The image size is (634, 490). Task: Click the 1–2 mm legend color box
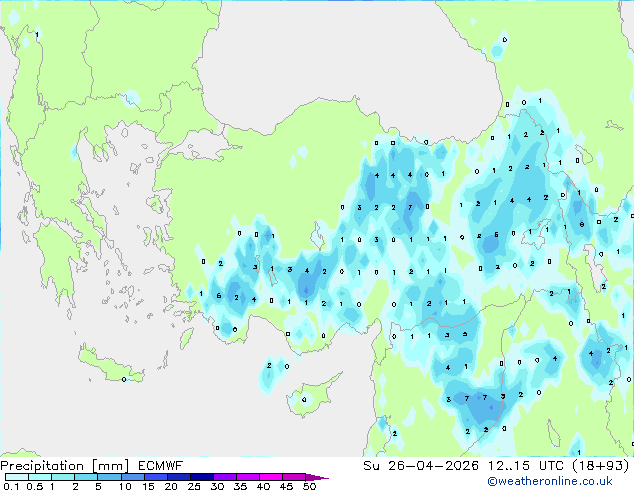63,477
